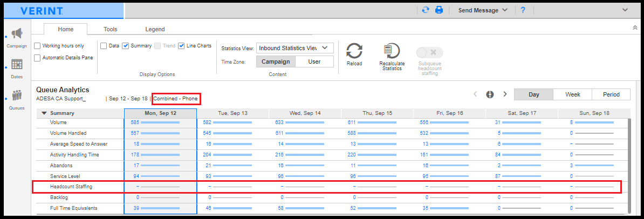
Task: Click Service Level row label
Action: click(x=65, y=176)
